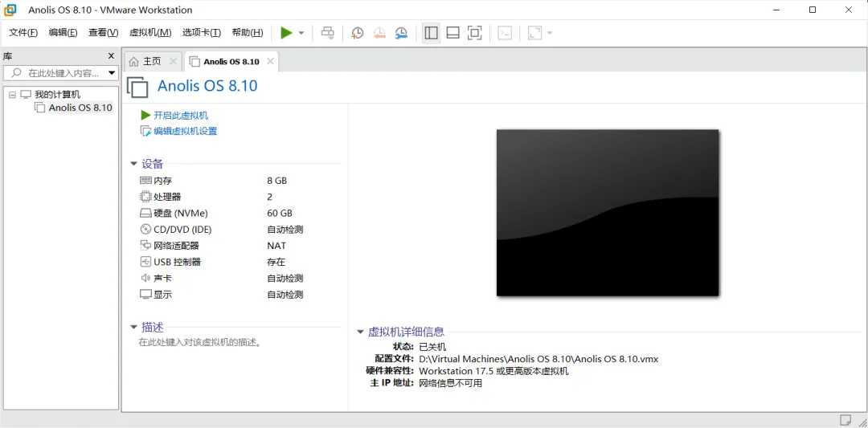Click the VMware icon in title bar
This screenshot has width=868, height=428.
(x=10, y=10)
